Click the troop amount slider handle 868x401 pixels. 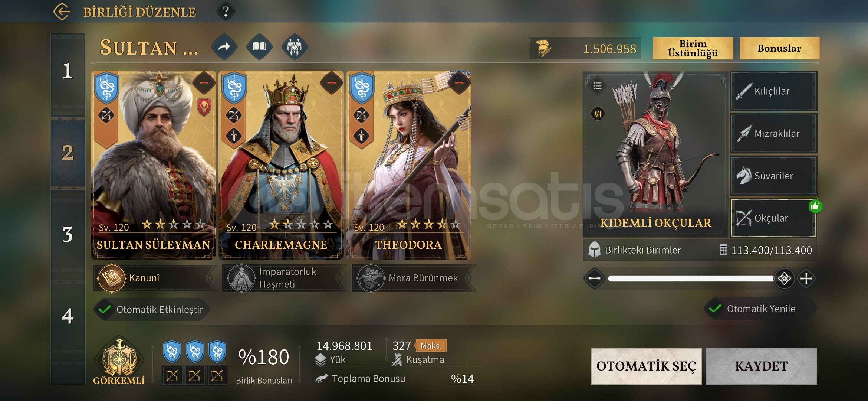(x=784, y=278)
